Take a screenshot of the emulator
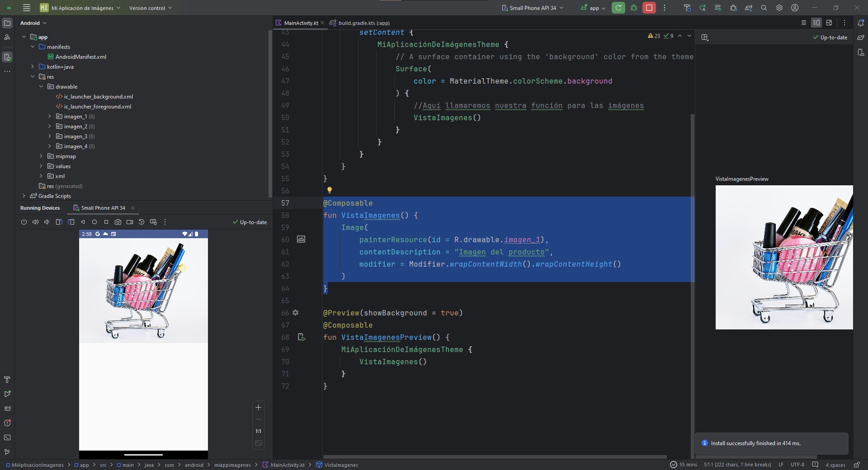The image size is (868, 470). coord(118,222)
